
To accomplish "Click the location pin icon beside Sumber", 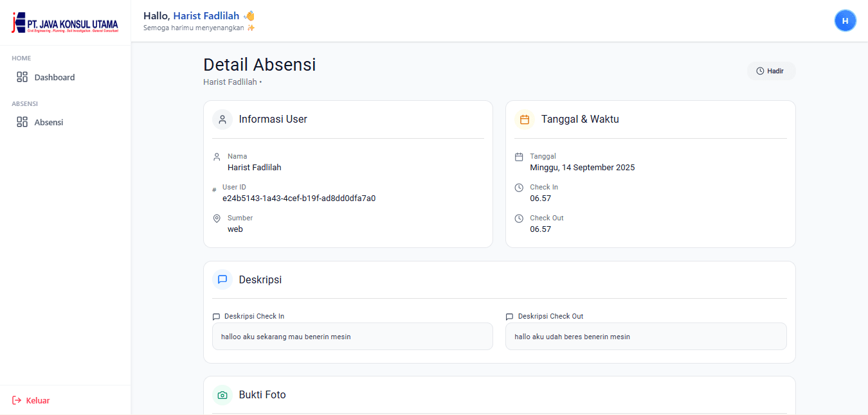I will point(217,218).
